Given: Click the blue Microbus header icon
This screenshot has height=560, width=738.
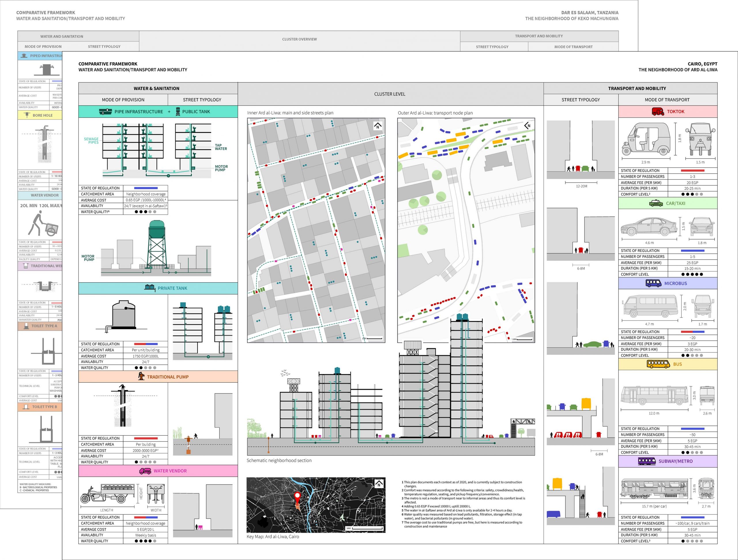Looking at the screenshot, I should tap(654, 283).
